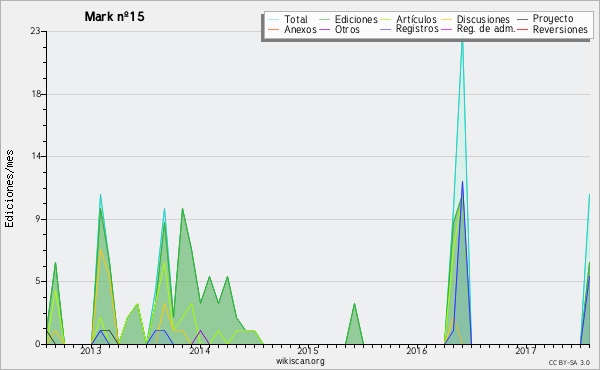The image size is (600, 370).
Task: Click the wikiscan.org text below the chart
Action: pos(300,361)
